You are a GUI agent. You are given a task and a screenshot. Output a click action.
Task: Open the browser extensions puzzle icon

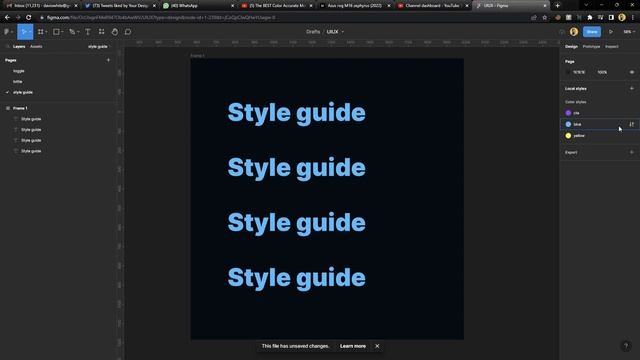[590, 18]
